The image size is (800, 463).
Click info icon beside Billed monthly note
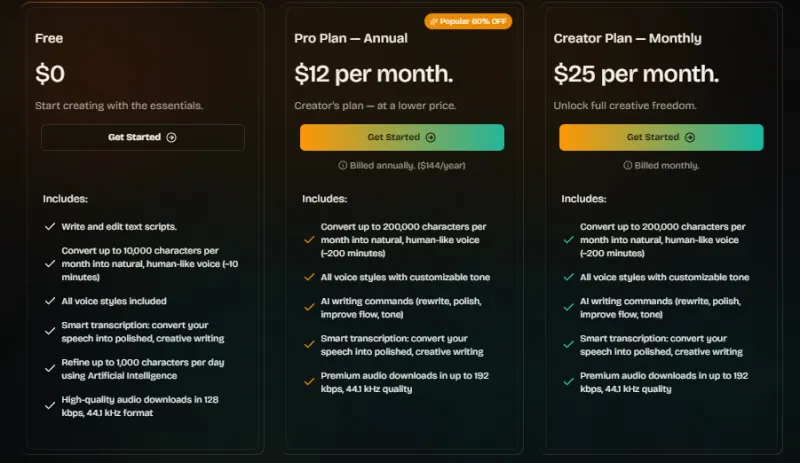coord(627,165)
